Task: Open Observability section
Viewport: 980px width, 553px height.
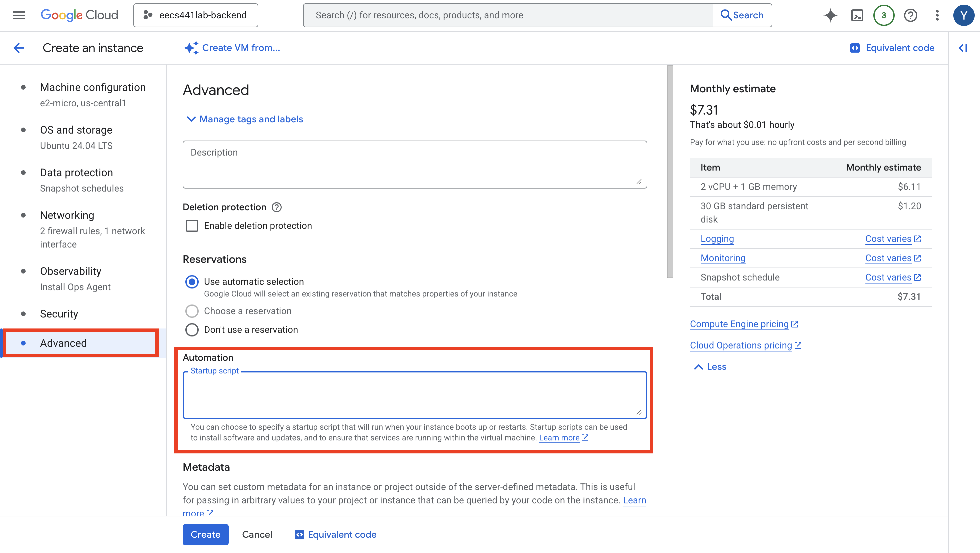Action: [75, 278]
